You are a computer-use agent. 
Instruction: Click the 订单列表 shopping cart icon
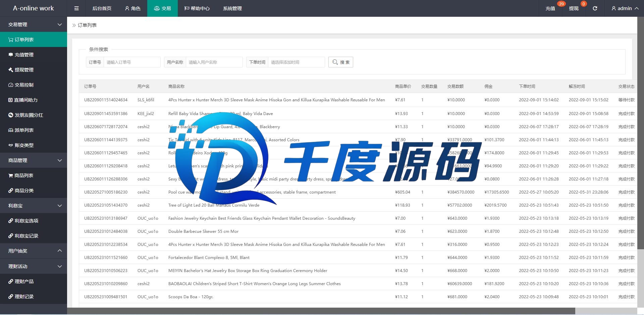click(x=11, y=40)
